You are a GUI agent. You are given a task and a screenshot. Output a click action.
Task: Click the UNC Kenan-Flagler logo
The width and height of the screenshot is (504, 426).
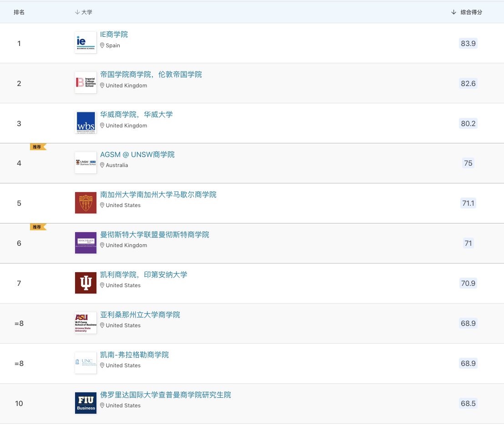tap(86, 363)
